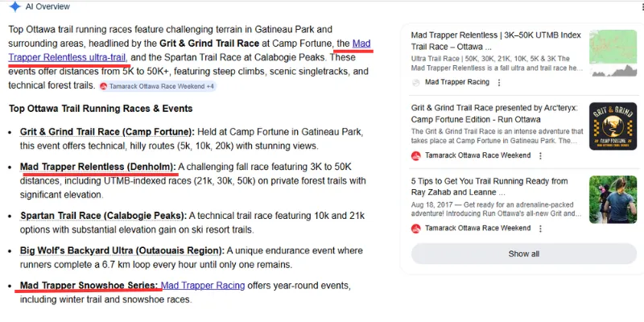Click the Big Wolf's Backyard Ultra heading
Viewport: 644px width, 322px height.
122,251
